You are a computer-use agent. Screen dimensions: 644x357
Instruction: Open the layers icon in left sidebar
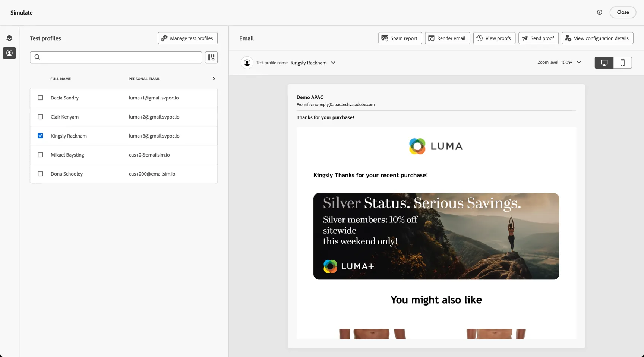coord(9,38)
